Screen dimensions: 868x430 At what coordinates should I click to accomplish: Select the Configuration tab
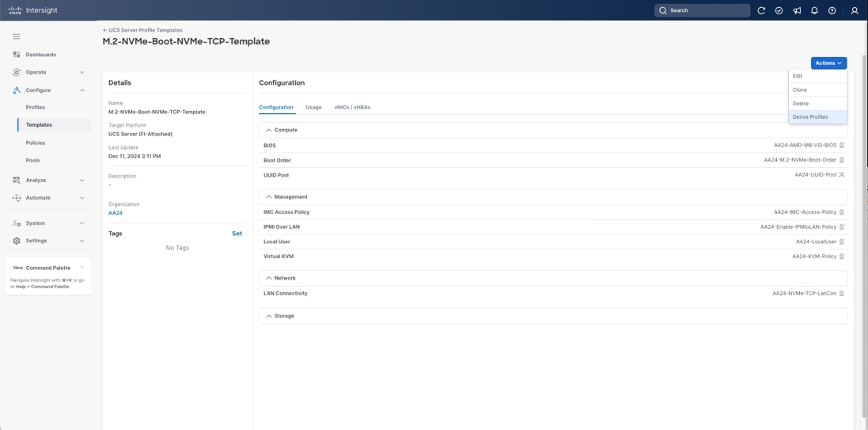click(x=275, y=107)
